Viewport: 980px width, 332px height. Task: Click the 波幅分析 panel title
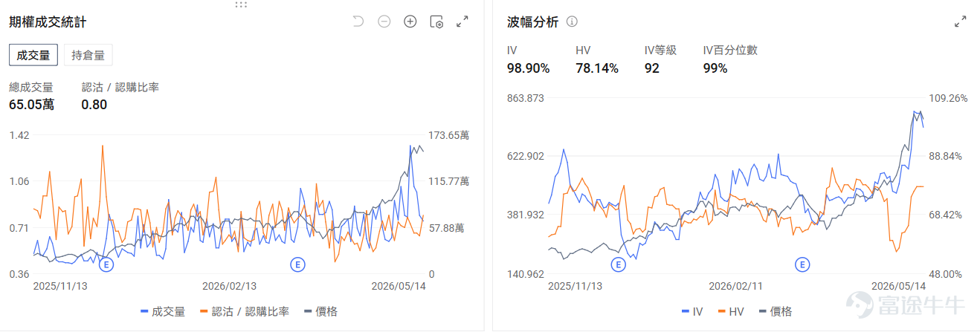coord(532,22)
